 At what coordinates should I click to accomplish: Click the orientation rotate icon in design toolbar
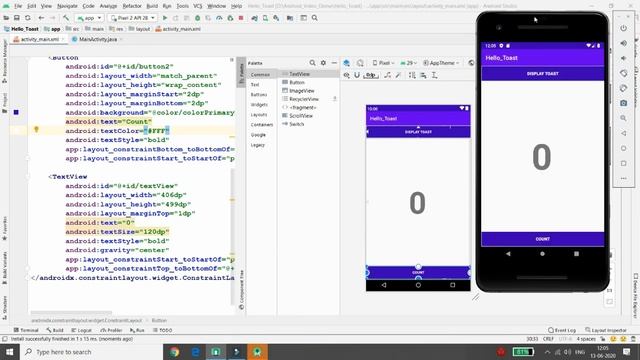[360, 63]
